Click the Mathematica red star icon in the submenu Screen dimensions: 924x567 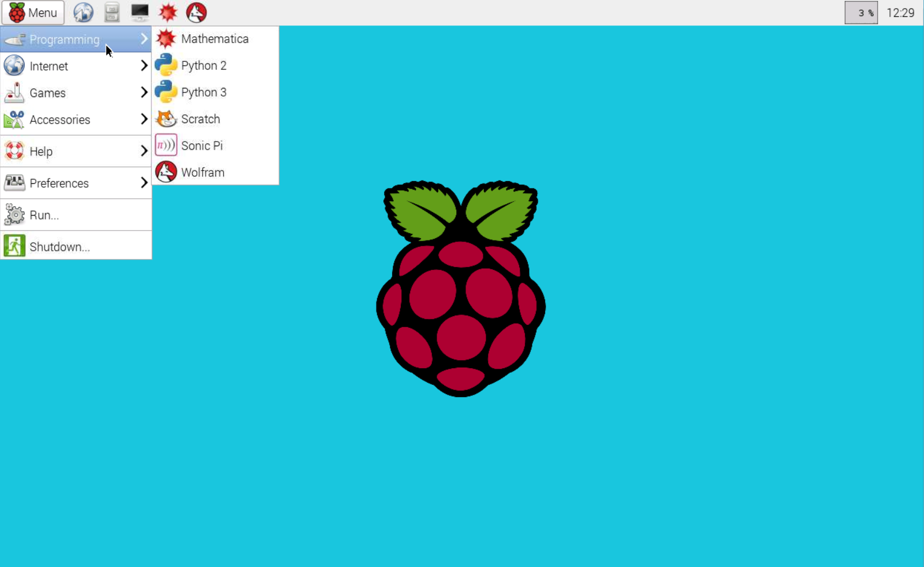(x=166, y=39)
